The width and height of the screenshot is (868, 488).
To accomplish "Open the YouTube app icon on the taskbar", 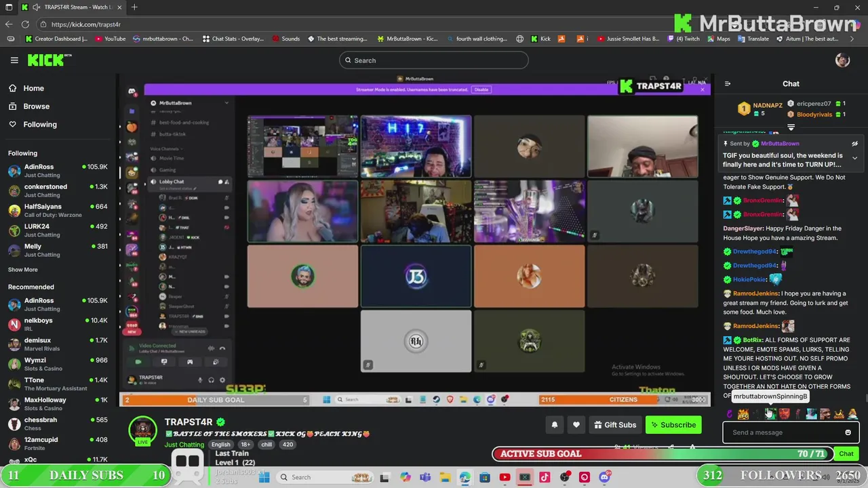I will pos(505,477).
